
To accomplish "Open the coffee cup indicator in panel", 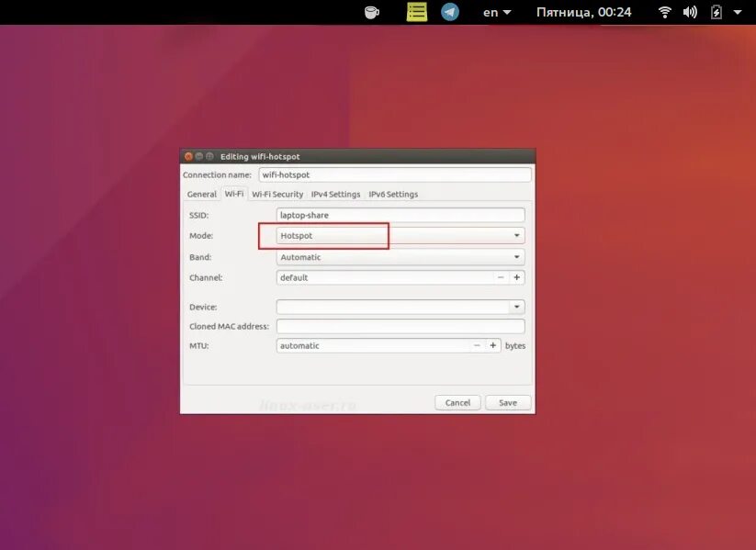I will 371,11.
